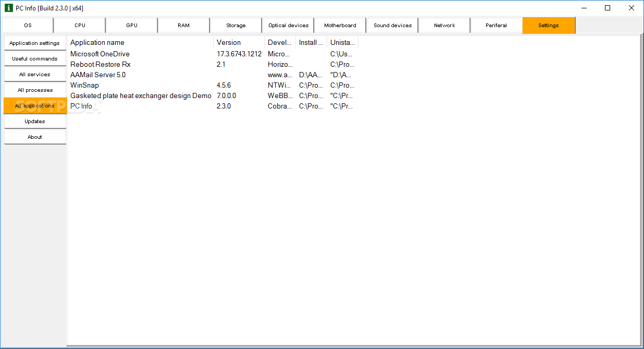644x349 pixels.
Task: Click the Unista... column header
Action: coord(342,42)
